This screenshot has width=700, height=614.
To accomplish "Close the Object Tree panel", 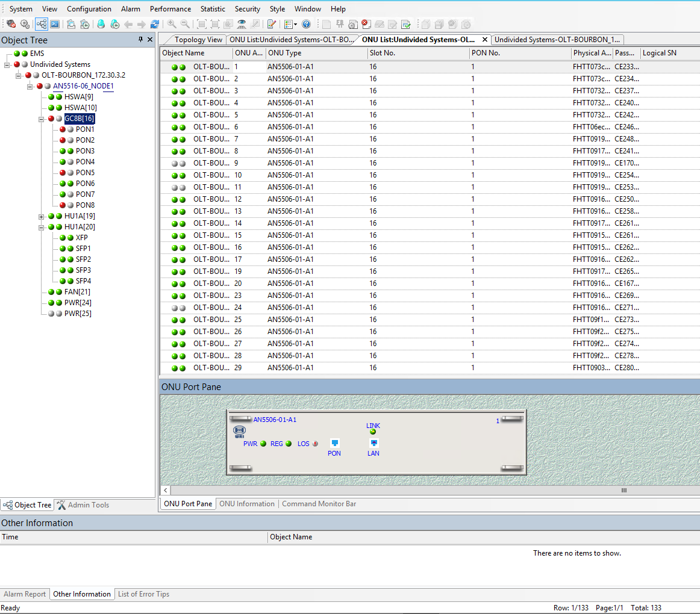I will pyautogui.click(x=150, y=40).
